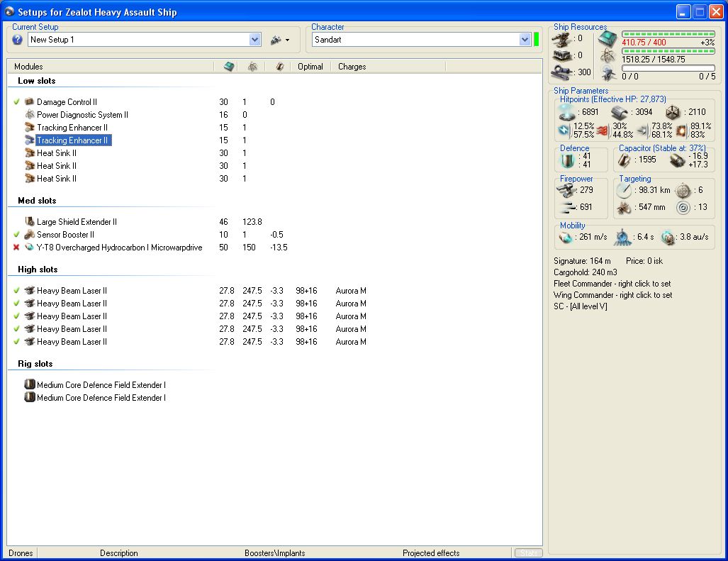
Task: Click the powergrid column header icon
Action: pos(252,67)
